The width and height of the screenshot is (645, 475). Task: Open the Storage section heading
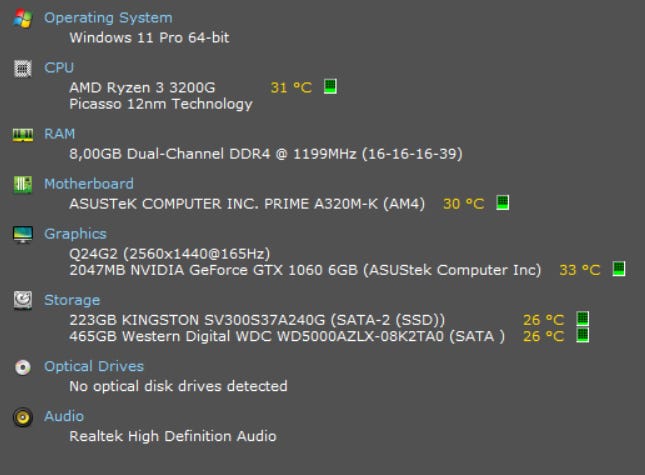[x=72, y=300]
